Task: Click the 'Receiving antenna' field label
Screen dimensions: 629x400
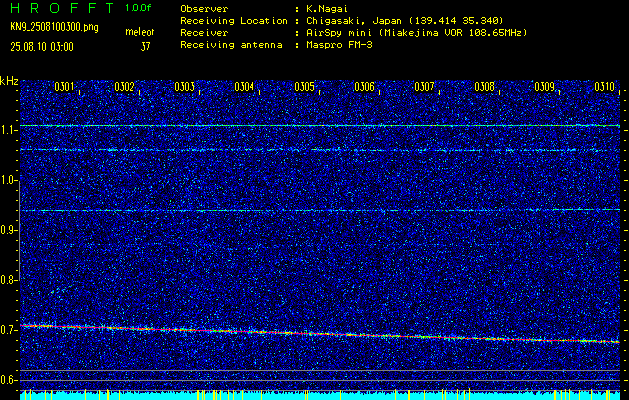Action: click(231, 45)
